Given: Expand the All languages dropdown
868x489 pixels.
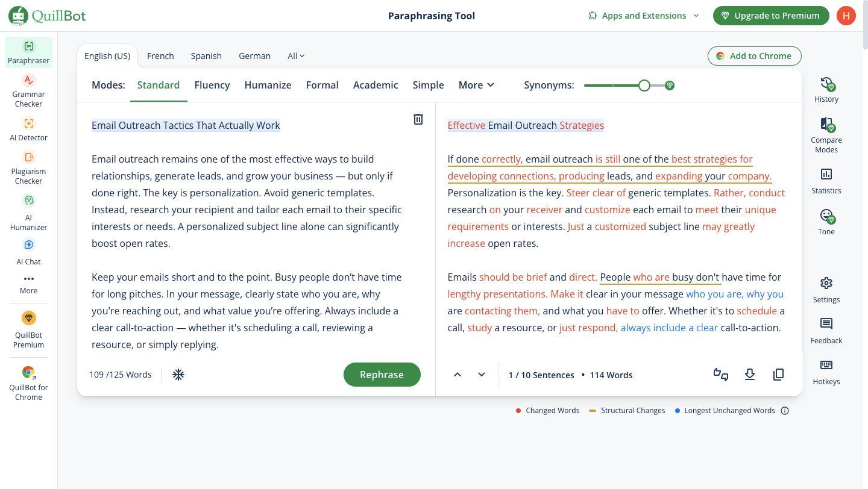Looking at the screenshot, I should pos(295,56).
